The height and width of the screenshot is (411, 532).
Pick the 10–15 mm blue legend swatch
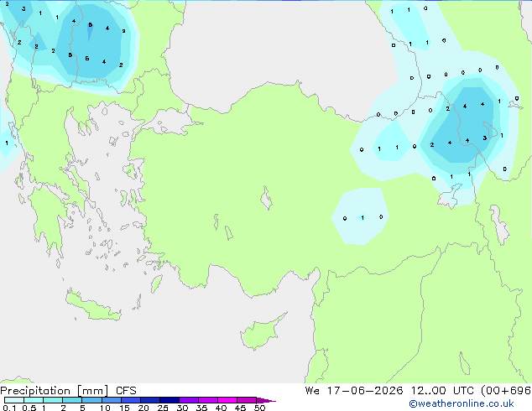[112, 400]
